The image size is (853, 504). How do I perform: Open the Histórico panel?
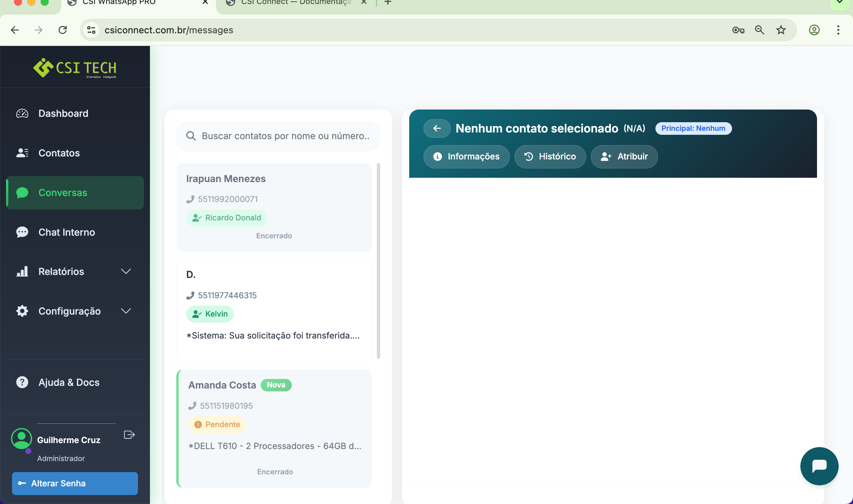pos(550,156)
